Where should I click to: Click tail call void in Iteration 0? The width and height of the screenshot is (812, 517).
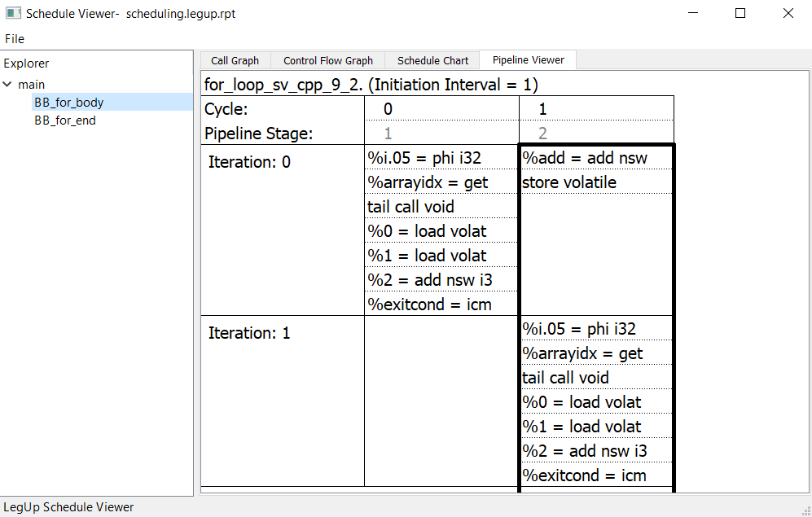(441, 207)
